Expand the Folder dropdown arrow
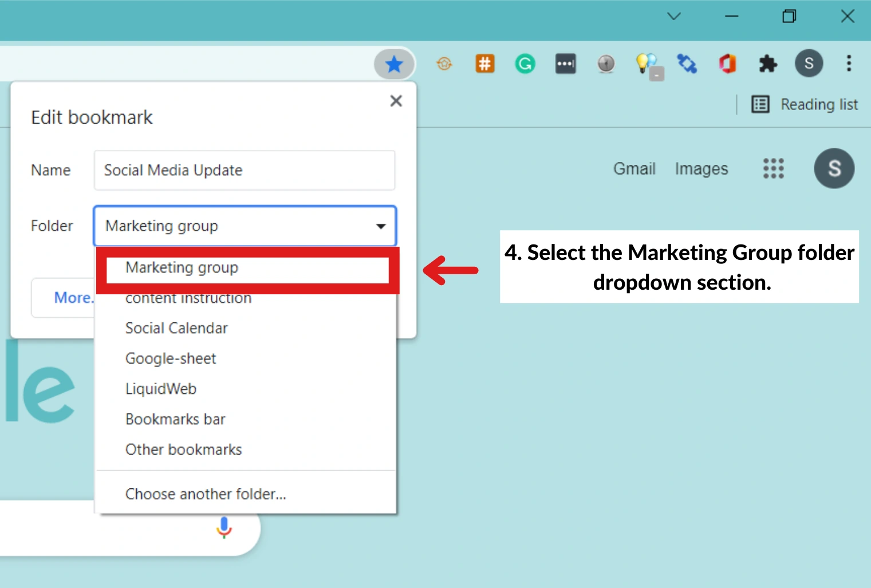Image resolution: width=871 pixels, height=588 pixels. point(380,226)
